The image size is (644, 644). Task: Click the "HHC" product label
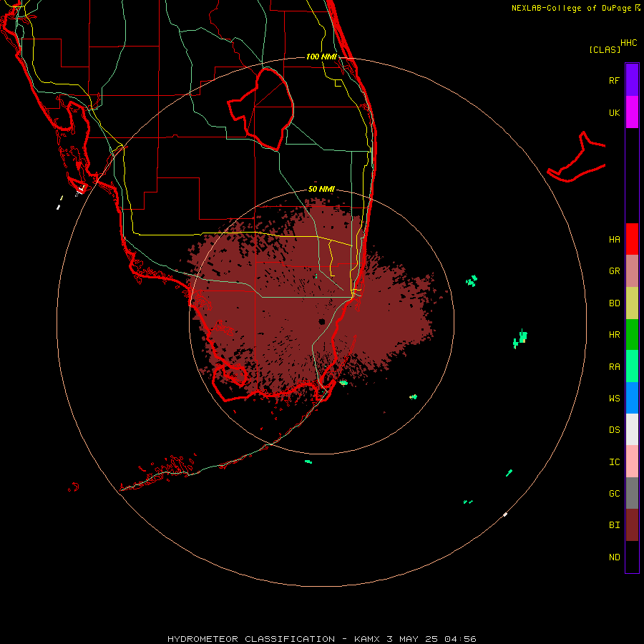628,43
